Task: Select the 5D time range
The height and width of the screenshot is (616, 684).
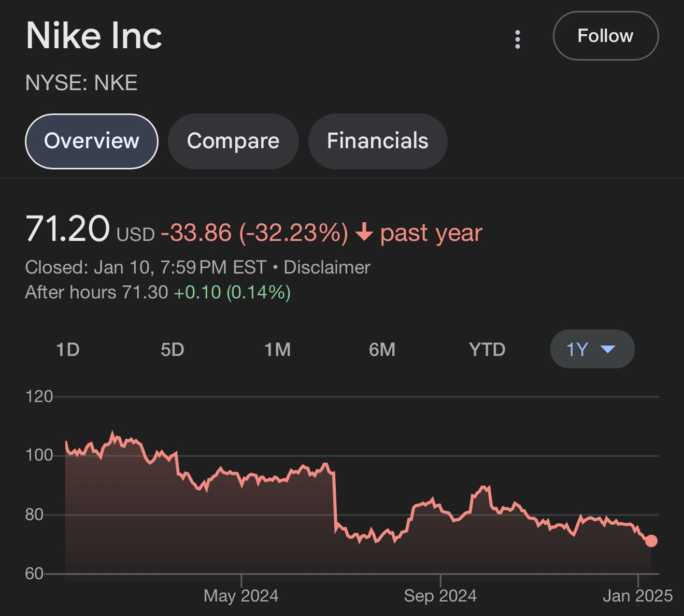Action: 173,350
